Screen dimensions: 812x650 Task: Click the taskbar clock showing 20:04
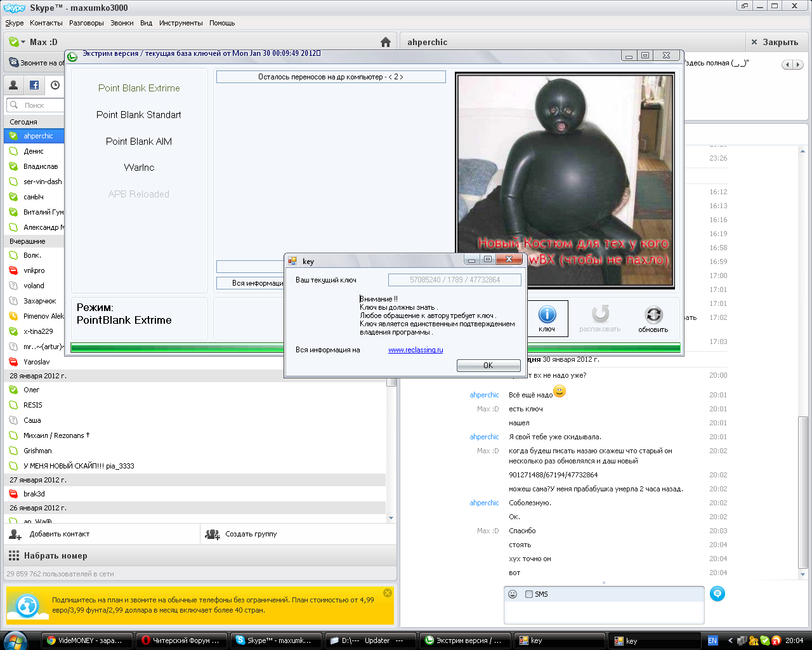[x=794, y=640]
